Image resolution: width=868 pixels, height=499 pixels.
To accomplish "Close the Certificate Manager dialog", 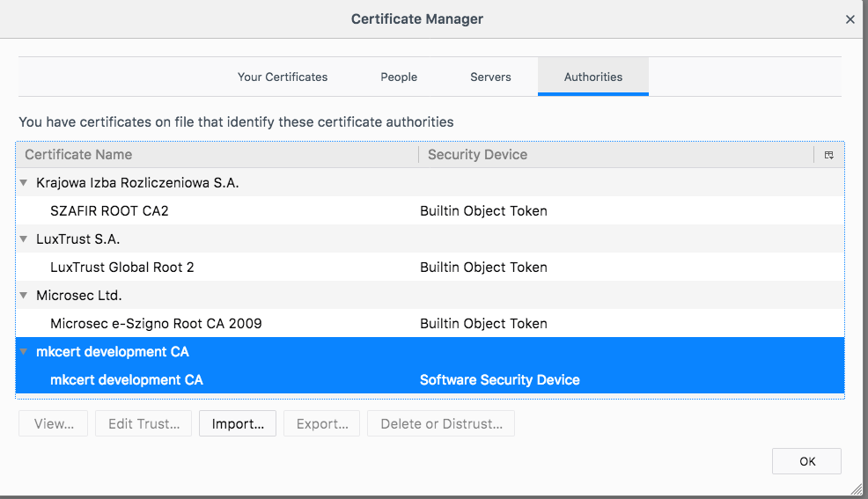I will (850, 19).
